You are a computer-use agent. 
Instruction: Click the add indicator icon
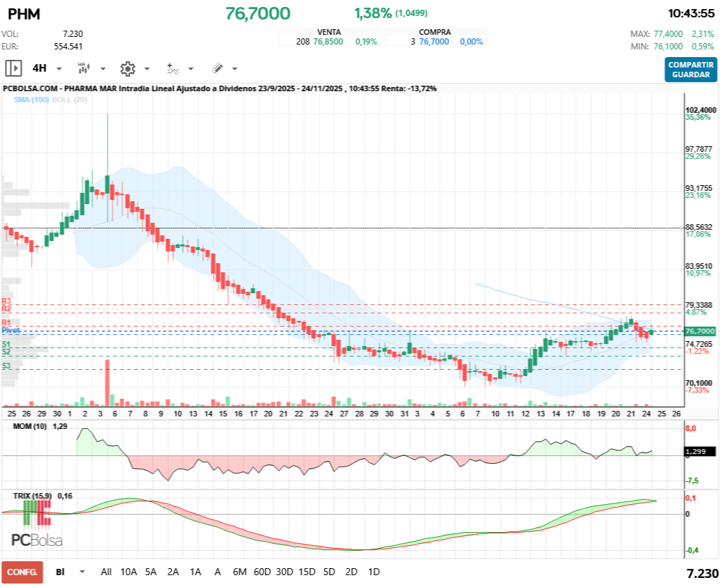[172, 68]
